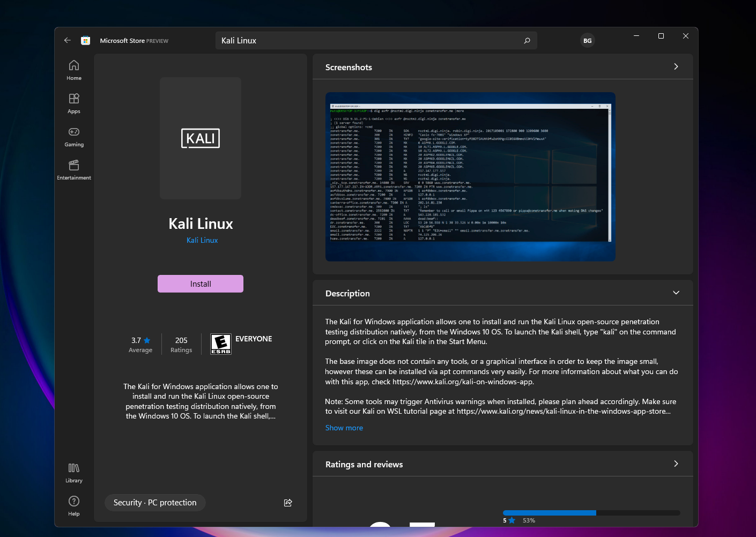Install Kali Linux
The width and height of the screenshot is (756, 537).
click(201, 284)
